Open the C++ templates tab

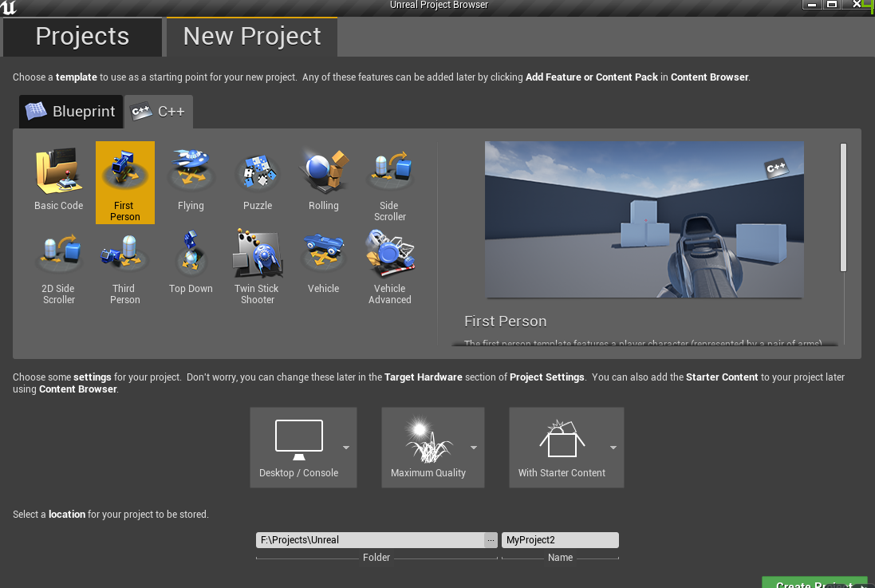(x=159, y=111)
